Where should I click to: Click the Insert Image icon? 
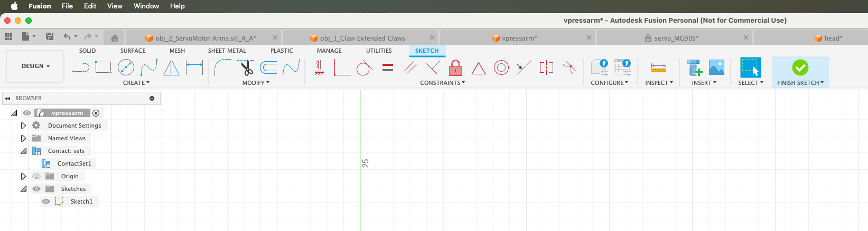pos(716,68)
